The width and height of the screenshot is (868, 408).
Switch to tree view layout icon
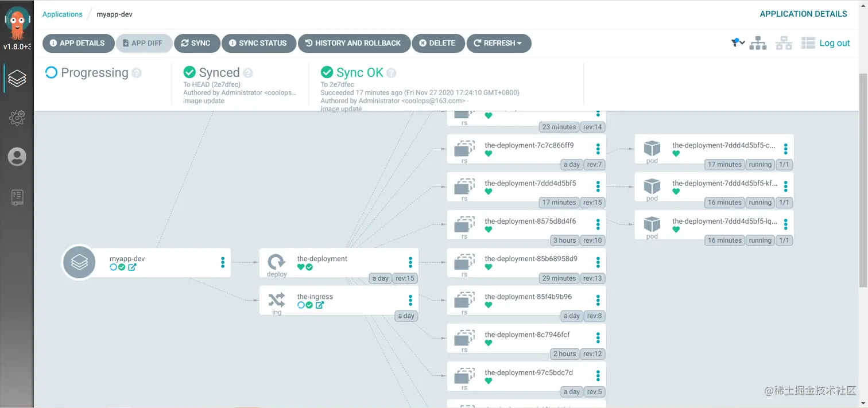pos(758,43)
